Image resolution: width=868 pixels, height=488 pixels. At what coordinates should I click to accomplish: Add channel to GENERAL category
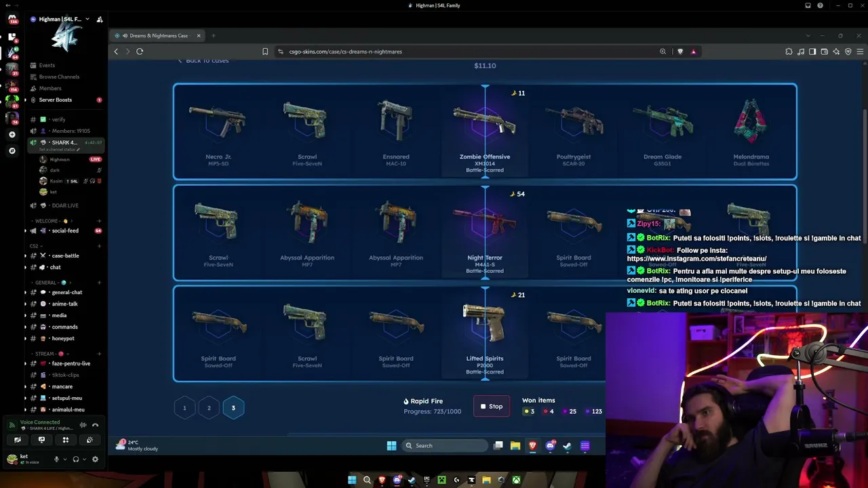coord(99,283)
